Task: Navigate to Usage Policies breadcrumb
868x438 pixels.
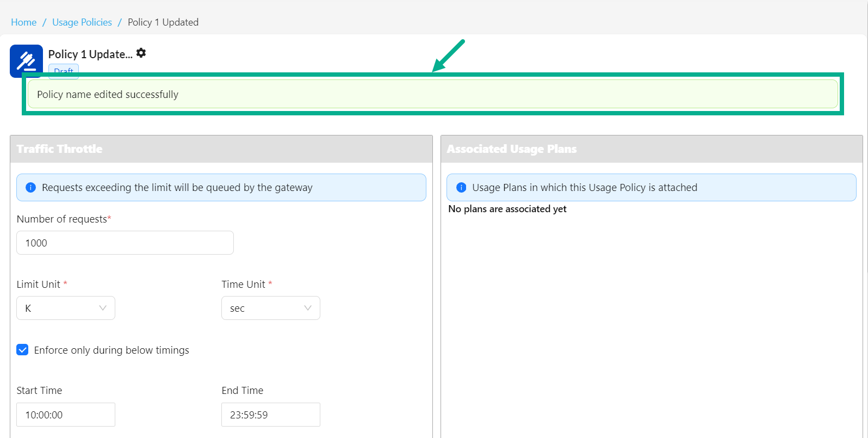Action: coord(82,22)
